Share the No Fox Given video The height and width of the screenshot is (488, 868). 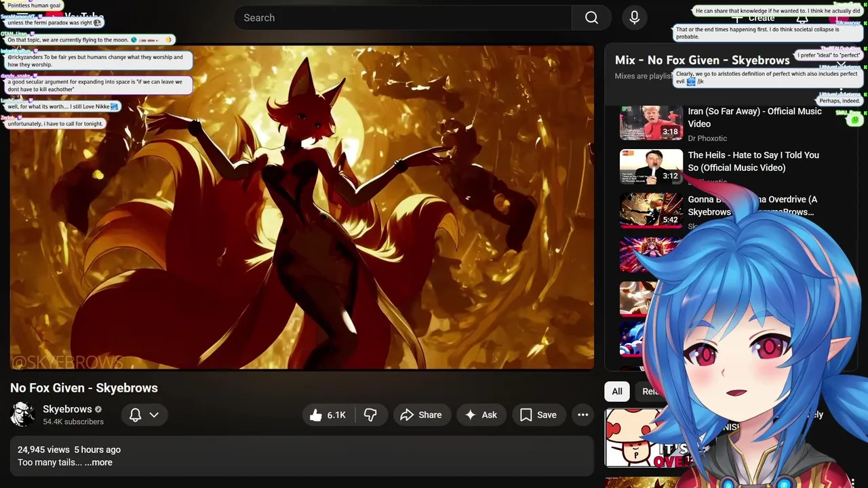coord(421,415)
